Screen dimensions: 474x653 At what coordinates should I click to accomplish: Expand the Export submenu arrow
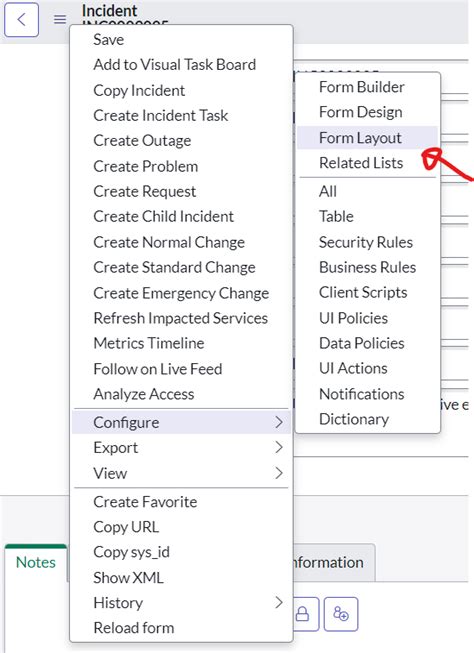coord(279,447)
